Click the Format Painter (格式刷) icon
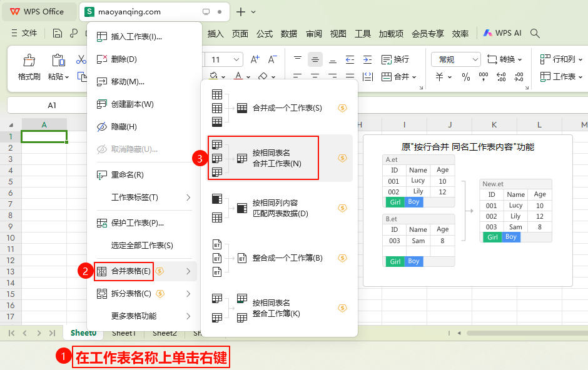Image resolution: width=588 pixels, height=370 pixels. click(29, 61)
